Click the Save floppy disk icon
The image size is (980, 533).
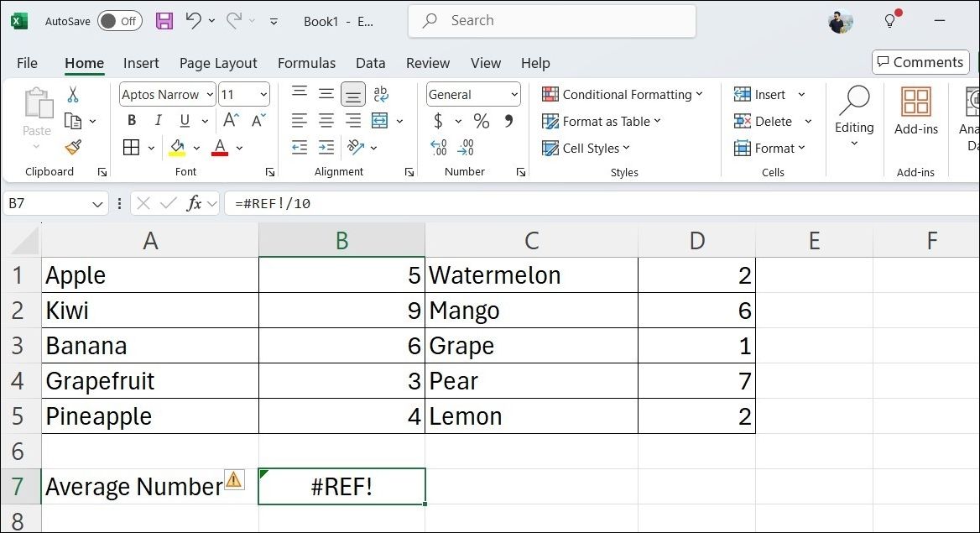[x=165, y=21]
